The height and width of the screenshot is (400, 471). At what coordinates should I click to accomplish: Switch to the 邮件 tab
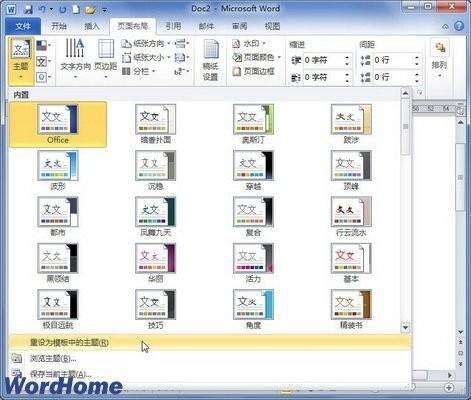(x=206, y=26)
